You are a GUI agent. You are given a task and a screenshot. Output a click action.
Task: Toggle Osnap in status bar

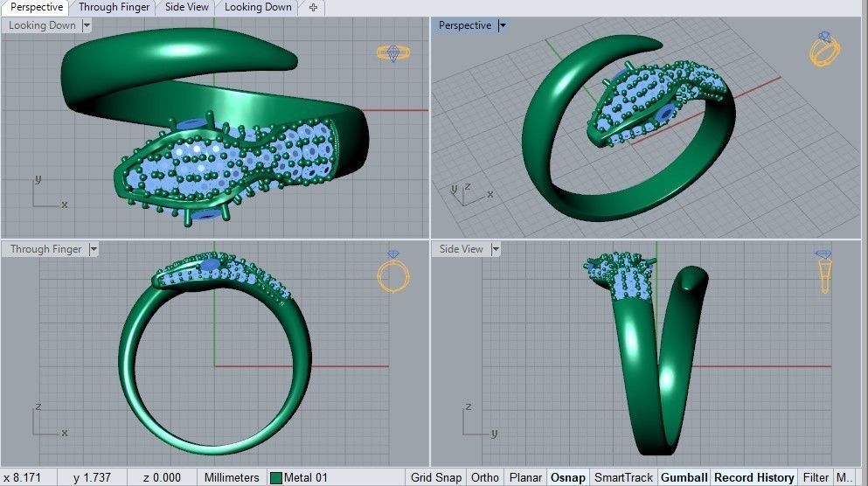tap(568, 477)
